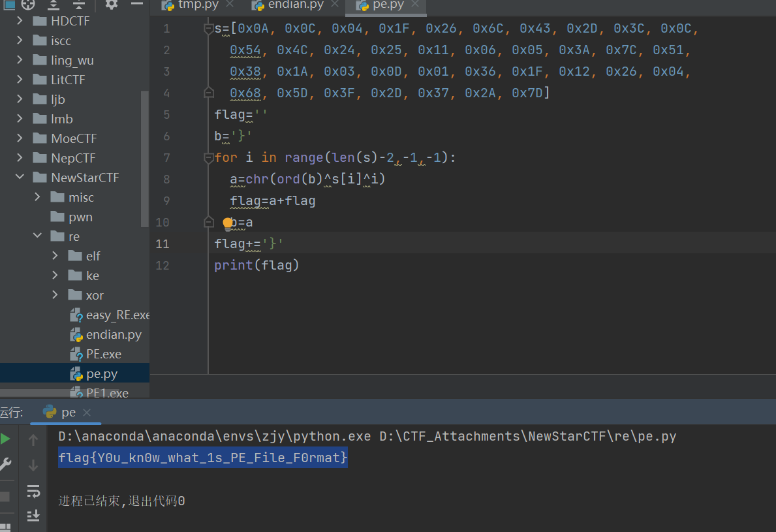Click the Select Opened File locate icon
This screenshot has height=532, width=776.
27,5
